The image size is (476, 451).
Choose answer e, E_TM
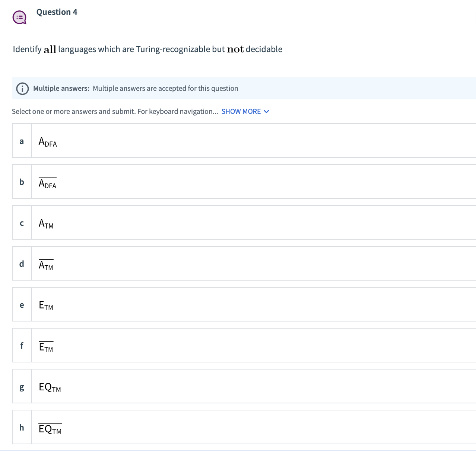[244, 304]
